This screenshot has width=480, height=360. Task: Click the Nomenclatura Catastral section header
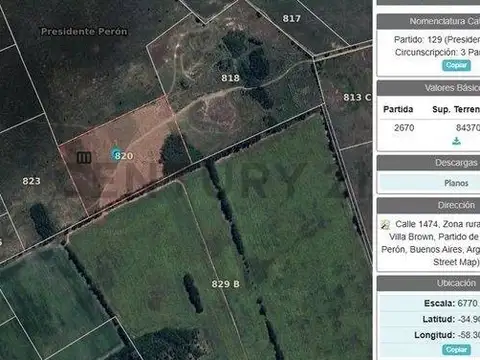(428, 21)
